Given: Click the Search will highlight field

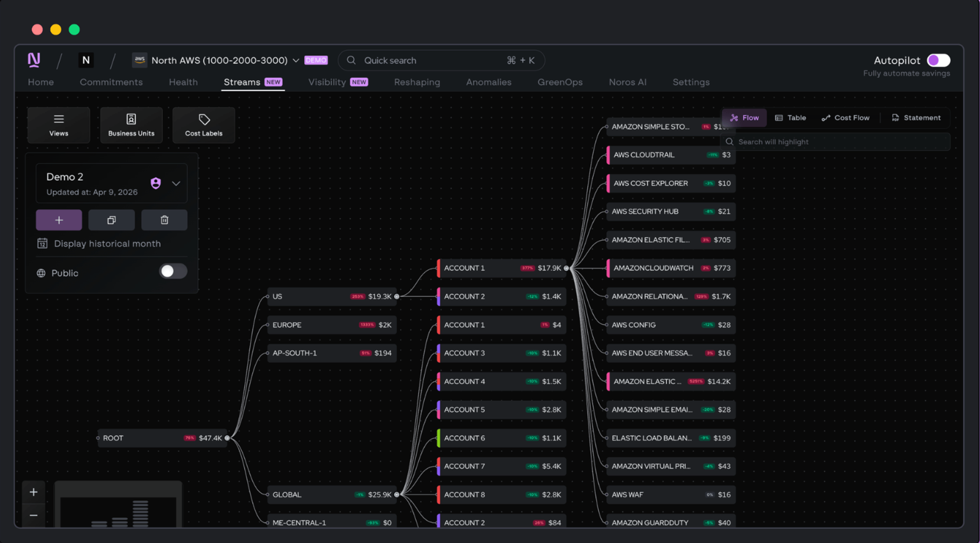Looking at the screenshot, I should 835,142.
